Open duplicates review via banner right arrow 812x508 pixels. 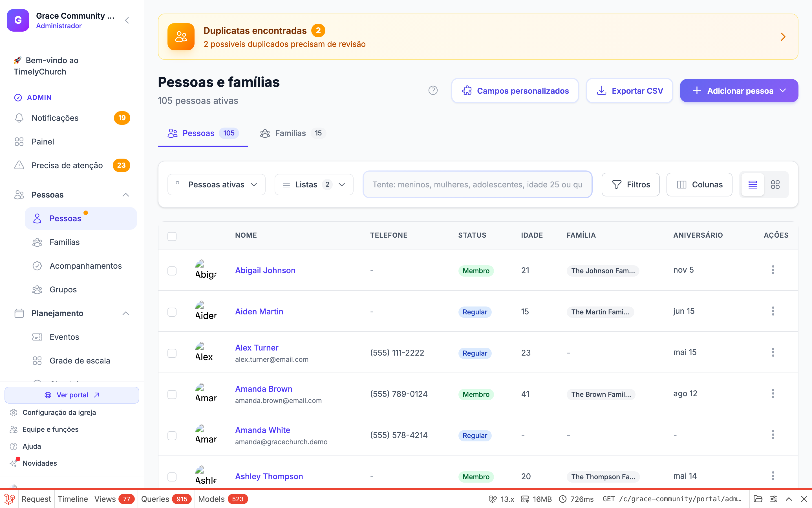(x=783, y=37)
